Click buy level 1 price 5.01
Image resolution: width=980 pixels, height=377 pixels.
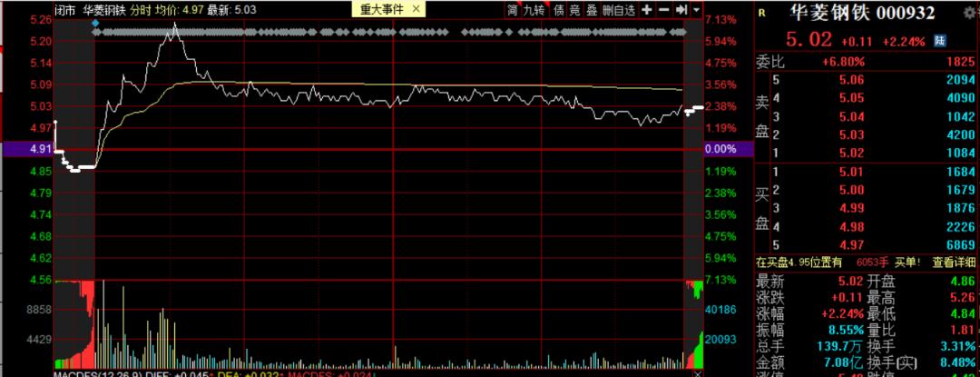tap(852, 172)
